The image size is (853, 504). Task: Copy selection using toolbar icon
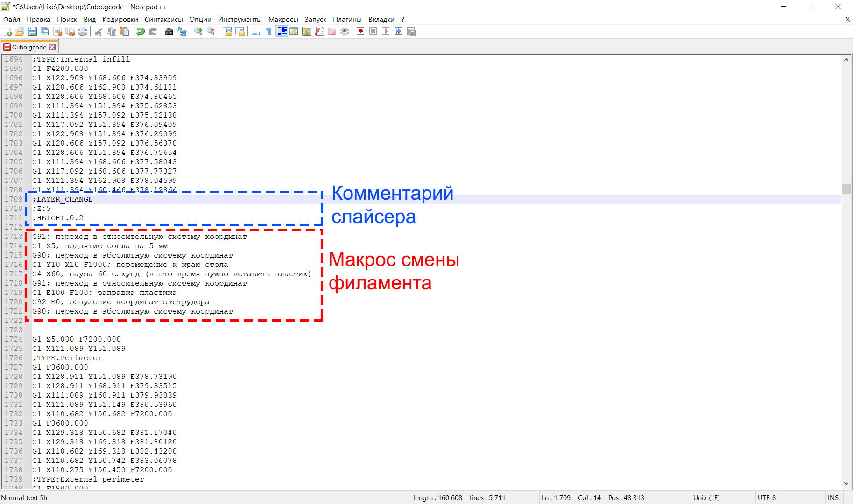coord(112,31)
